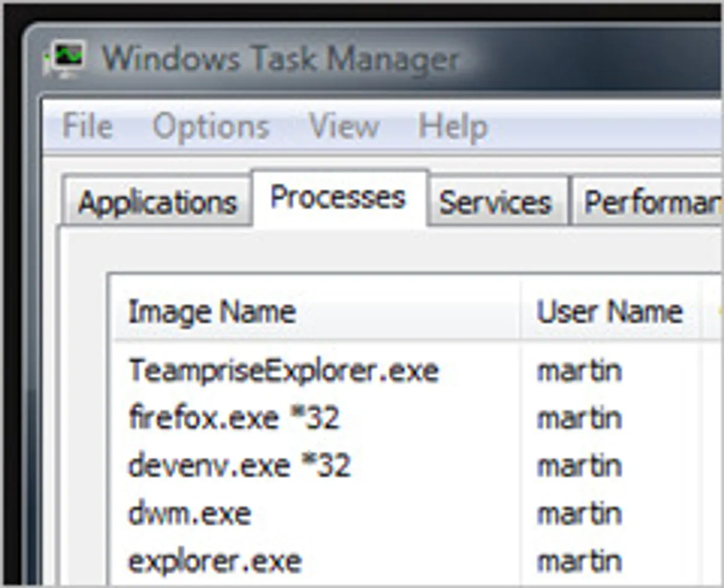724x588 pixels.
Task: Open the Options menu
Action: [x=211, y=127]
